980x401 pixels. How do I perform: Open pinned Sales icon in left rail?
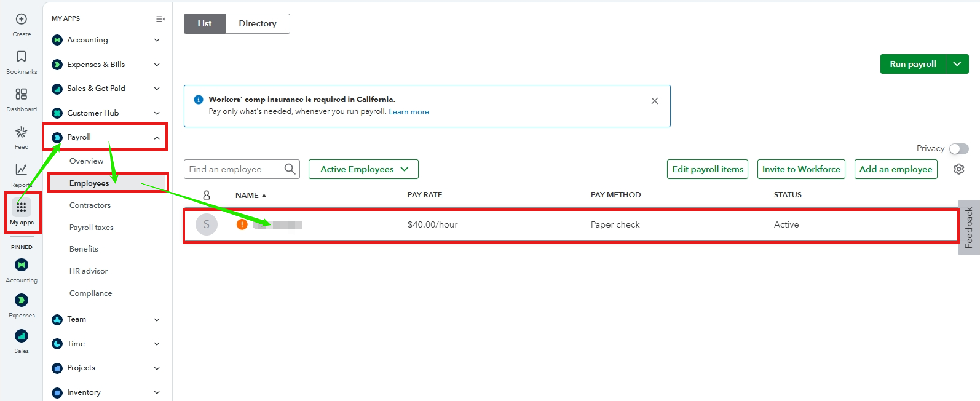(22, 336)
